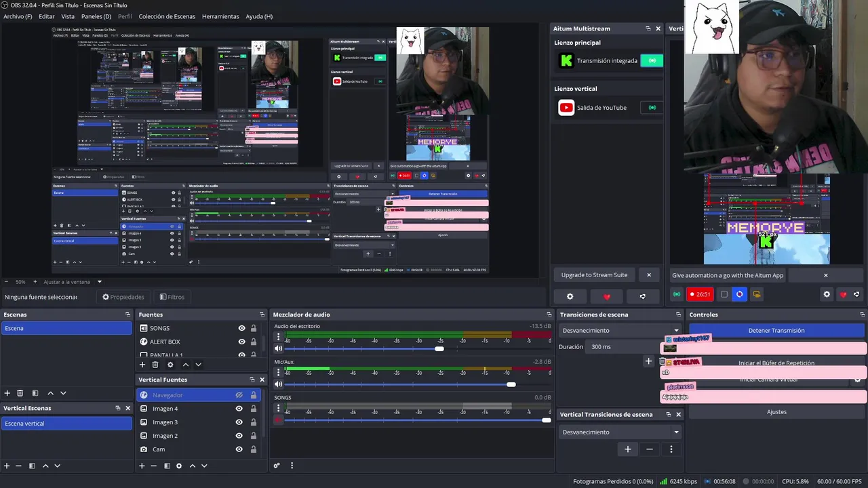Viewport: 868px width, 488px height.
Task: Mute Audio del escritorio speaker
Action: coord(278,348)
